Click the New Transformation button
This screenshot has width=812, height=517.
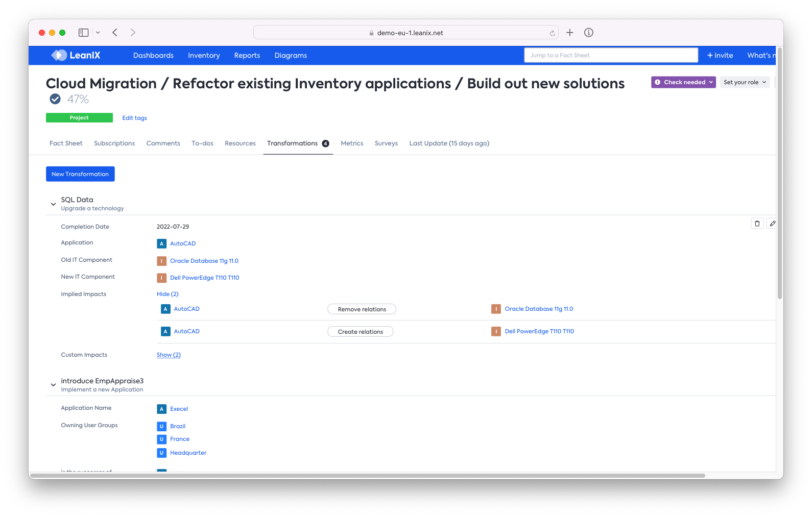(80, 174)
